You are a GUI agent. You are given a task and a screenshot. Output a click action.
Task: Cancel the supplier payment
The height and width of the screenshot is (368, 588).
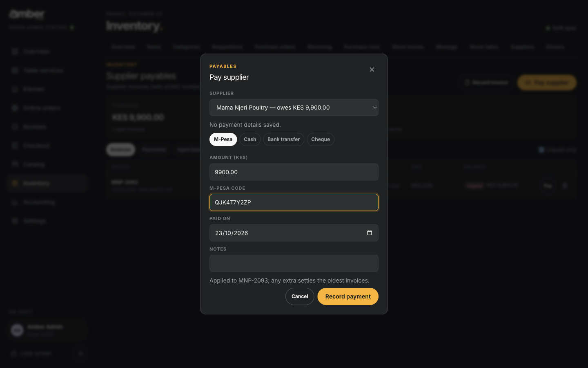point(300,296)
